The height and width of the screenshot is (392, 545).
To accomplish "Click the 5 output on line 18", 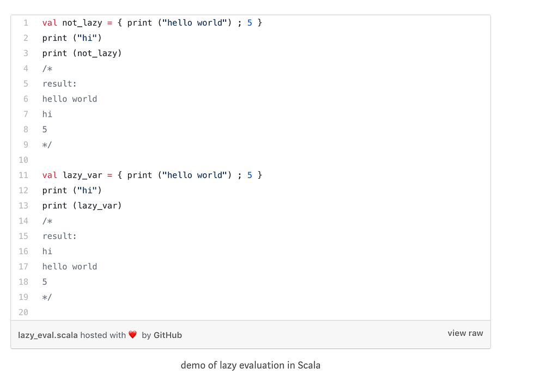I will pos(45,282).
